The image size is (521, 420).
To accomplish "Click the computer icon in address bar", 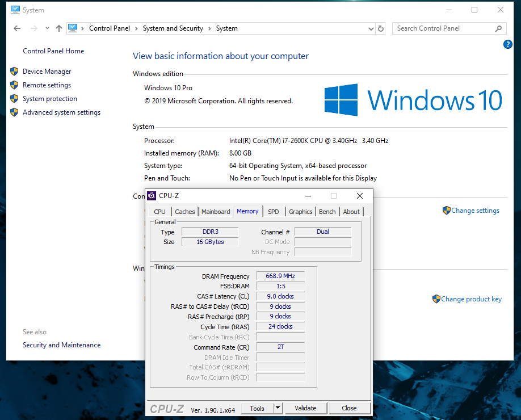I will coord(73,28).
